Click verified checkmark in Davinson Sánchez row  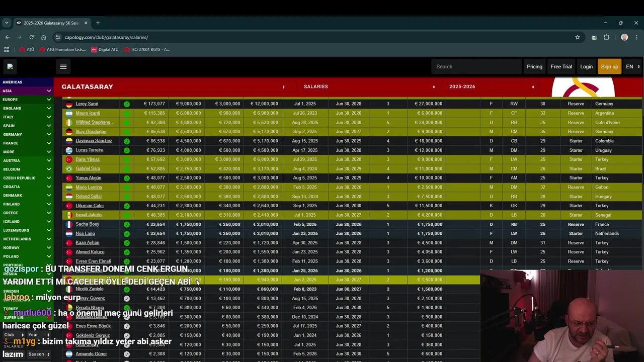pos(127,141)
